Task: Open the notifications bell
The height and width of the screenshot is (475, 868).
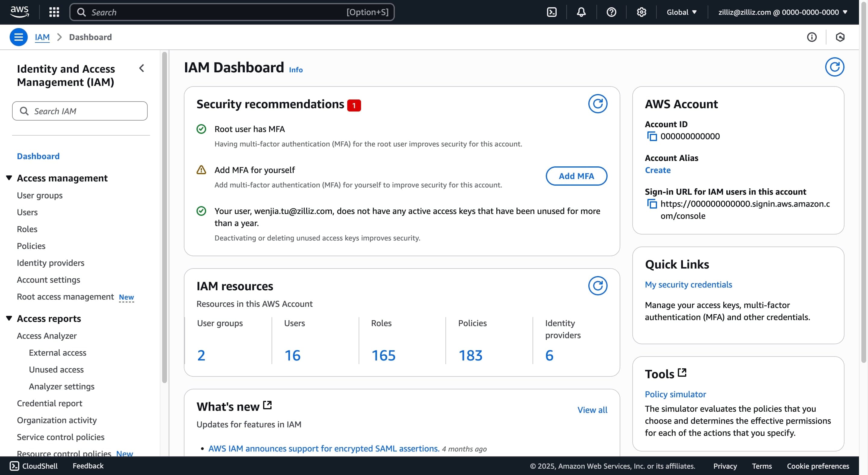Action: [581, 12]
